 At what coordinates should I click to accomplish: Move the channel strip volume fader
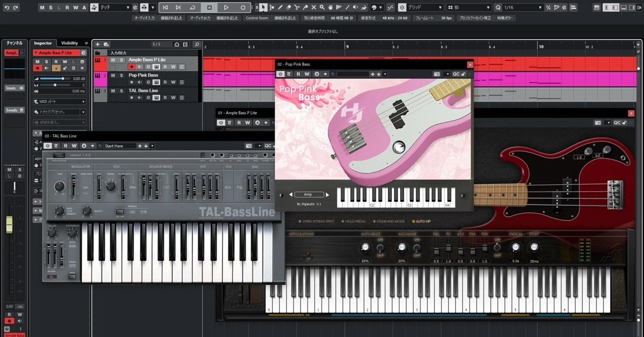click(9, 224)
